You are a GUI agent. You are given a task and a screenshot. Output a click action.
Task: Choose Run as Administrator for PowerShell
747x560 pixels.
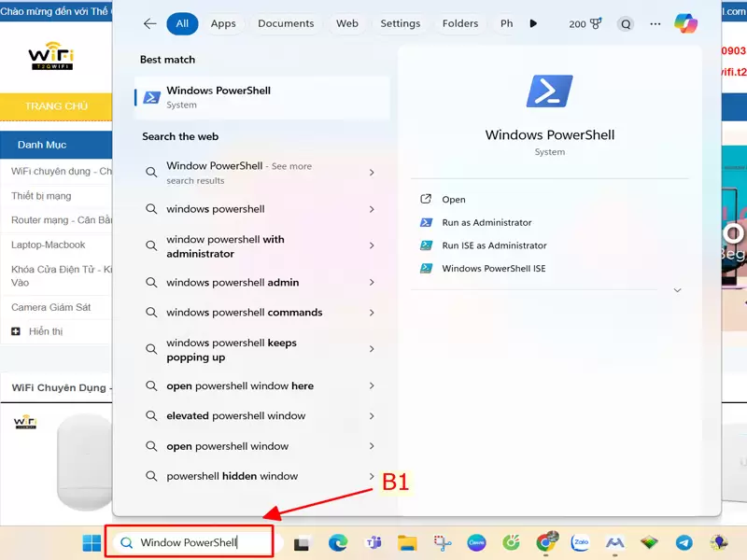[x=486, y=223]
